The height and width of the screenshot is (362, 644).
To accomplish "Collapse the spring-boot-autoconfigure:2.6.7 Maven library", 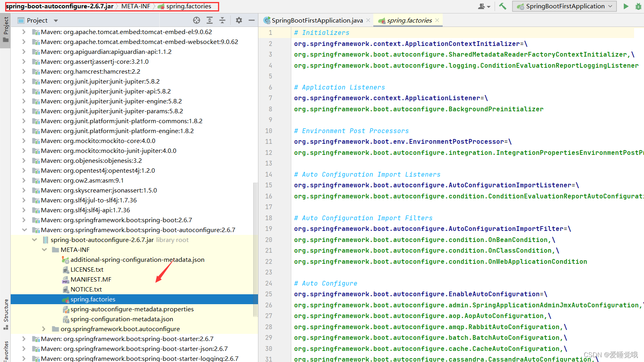I will click(x=24, y=230).
